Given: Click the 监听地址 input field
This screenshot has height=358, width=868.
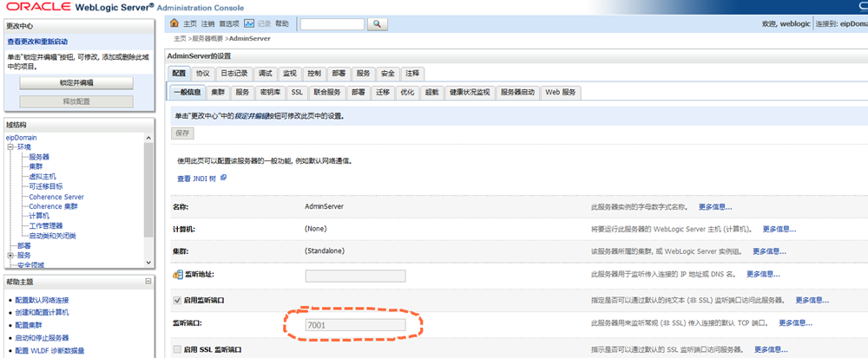Looking at the screenshot, I should [355, 276].
